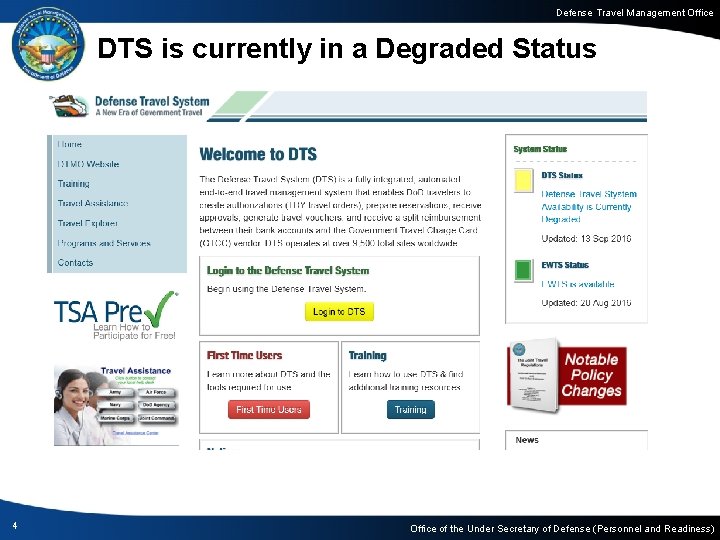Click the 'Updated: 13 Sep 2016' text
The height and width of the screenshot is (540, 720).
(586, 238)
